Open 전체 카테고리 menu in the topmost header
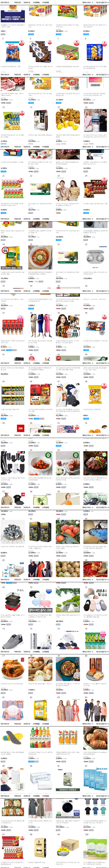This screenshot has width=109, height=868. coord(5,2)
